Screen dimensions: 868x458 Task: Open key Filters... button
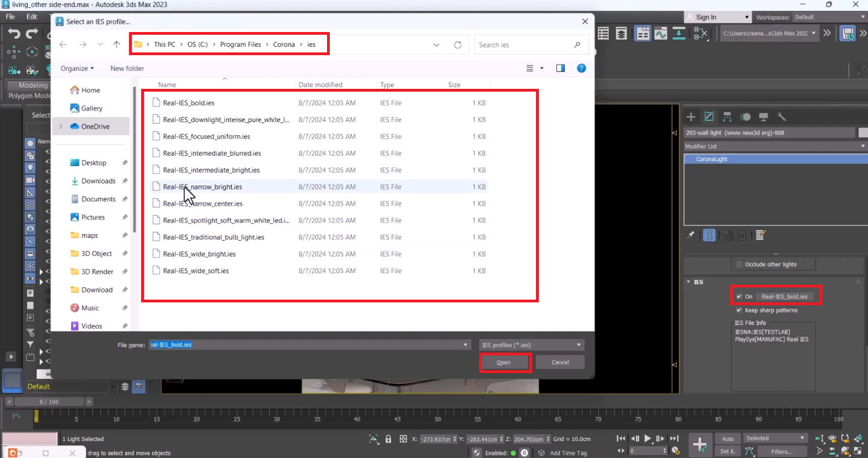[x=781, y=451]
